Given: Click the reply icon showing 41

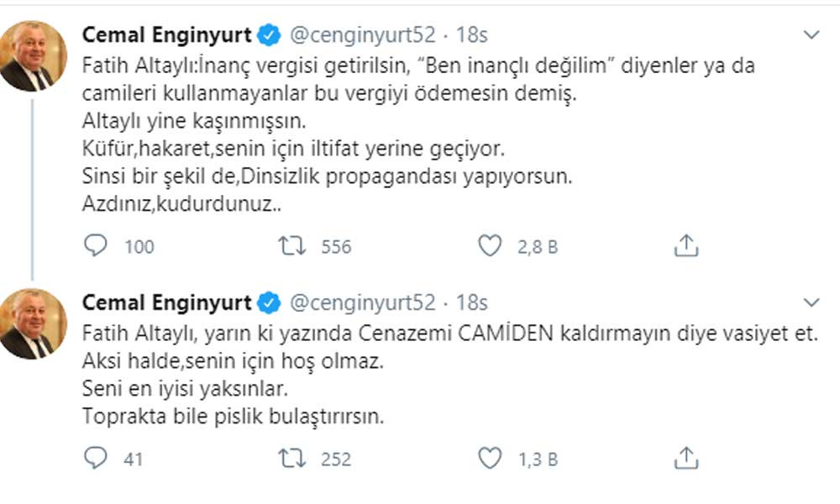Looking at the screenshot, I should (x=95, y=458).
